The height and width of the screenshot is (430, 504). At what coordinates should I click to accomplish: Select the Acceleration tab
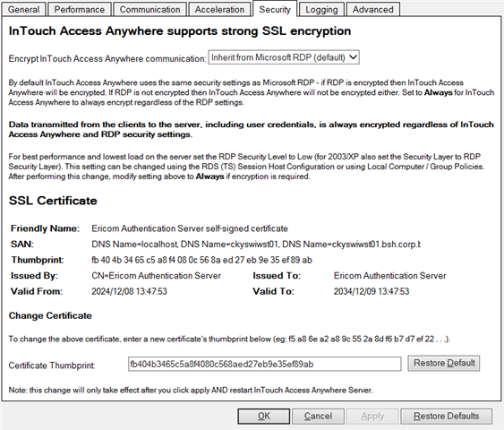[219, 9]
